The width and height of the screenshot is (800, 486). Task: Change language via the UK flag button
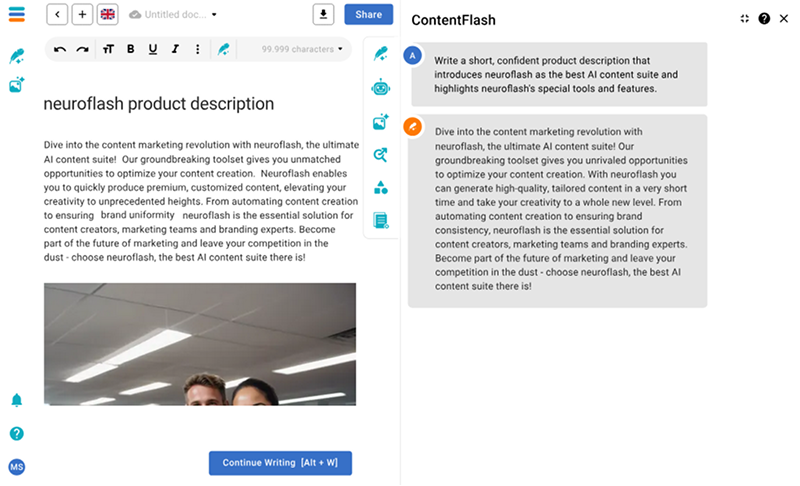108,14
